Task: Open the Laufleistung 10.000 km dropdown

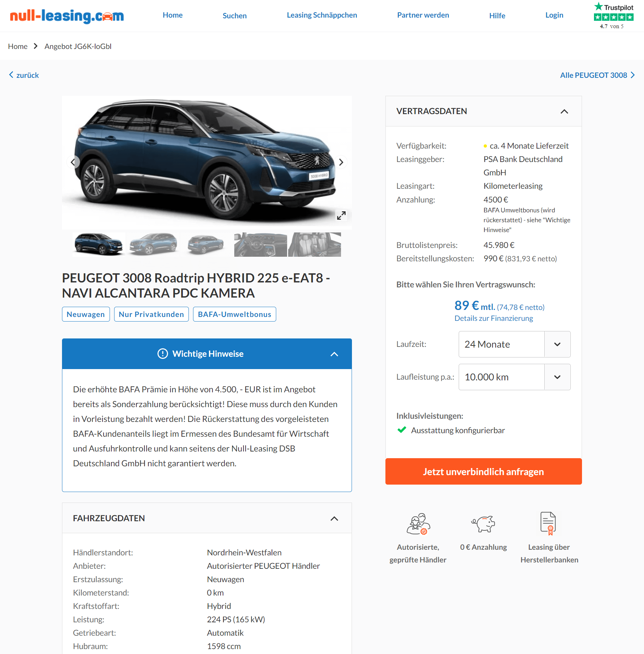Action: point(514,377)
